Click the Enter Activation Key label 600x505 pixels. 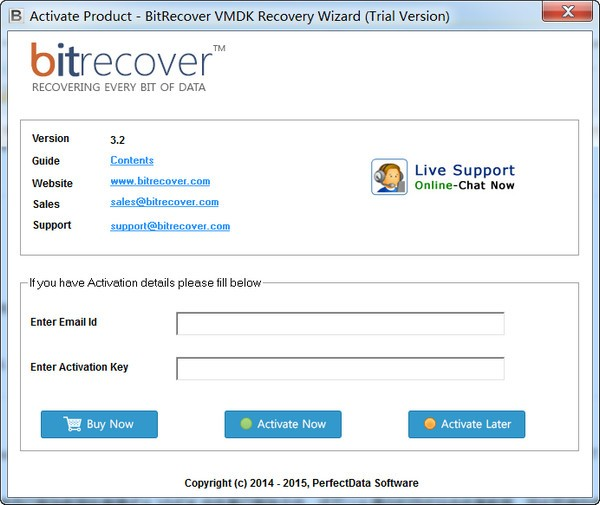coord(79,367)
